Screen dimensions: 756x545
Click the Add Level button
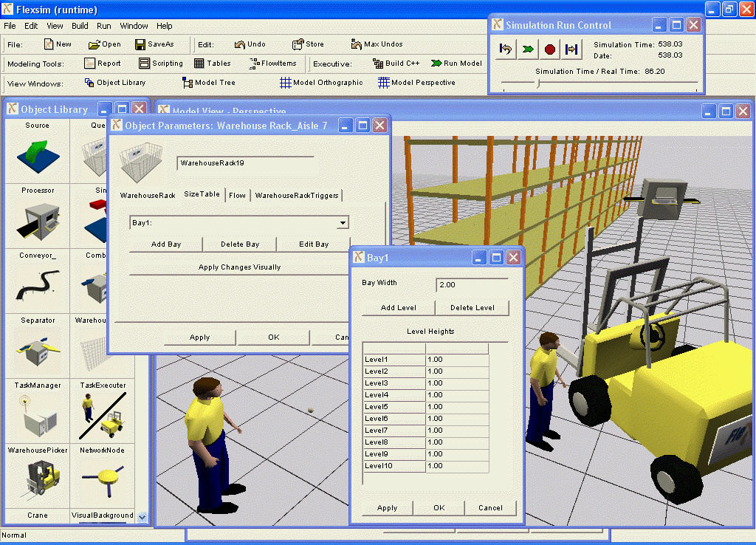click(x=398, y=308)
